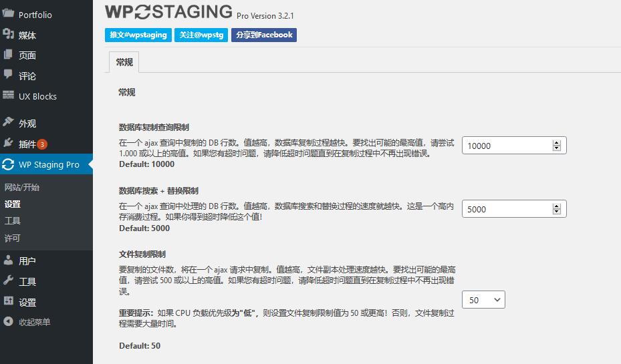Click the 设置 settings sliders icon in main menu

8,301
